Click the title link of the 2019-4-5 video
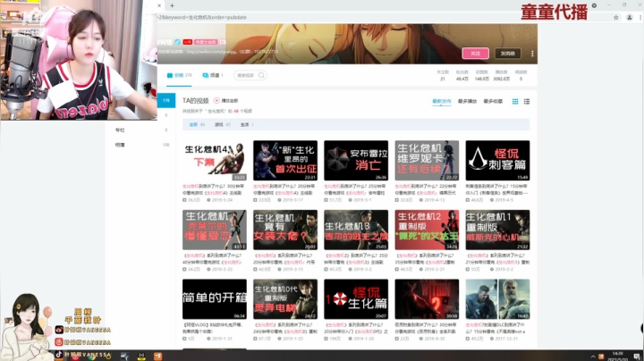 click(x=497, y=189)
